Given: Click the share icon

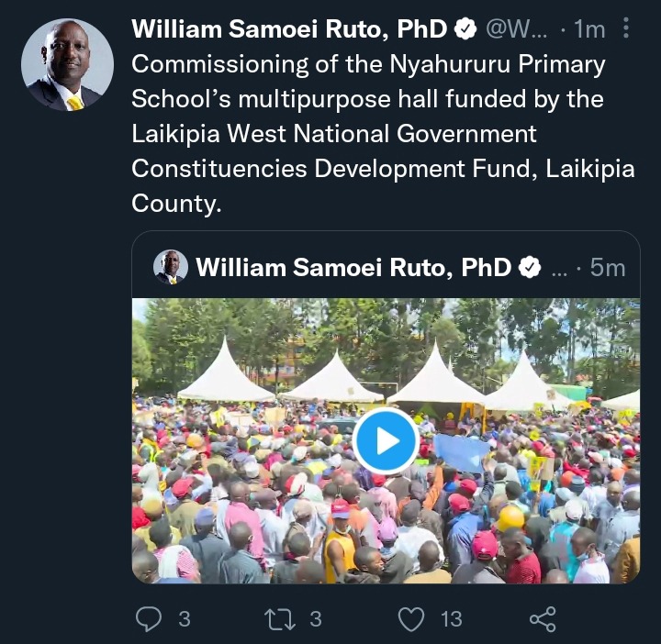Looking at the screenshot, I should coord(543,619).
